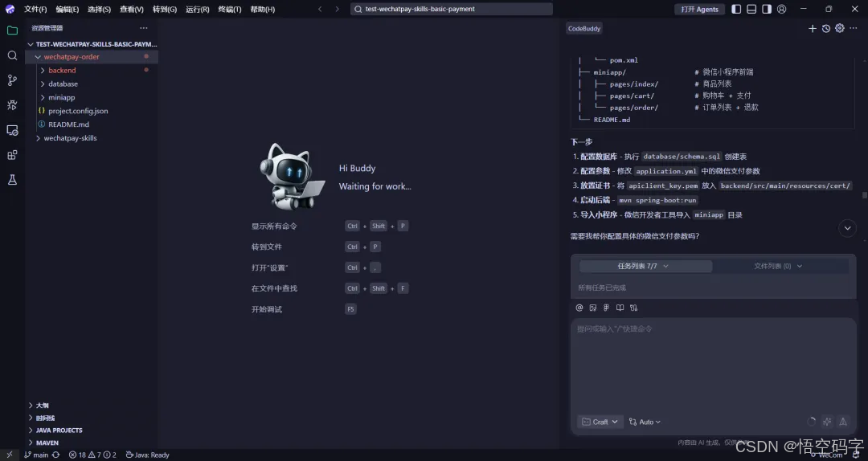Collapse the wechatpay-order folder

(x=38, y=56)
